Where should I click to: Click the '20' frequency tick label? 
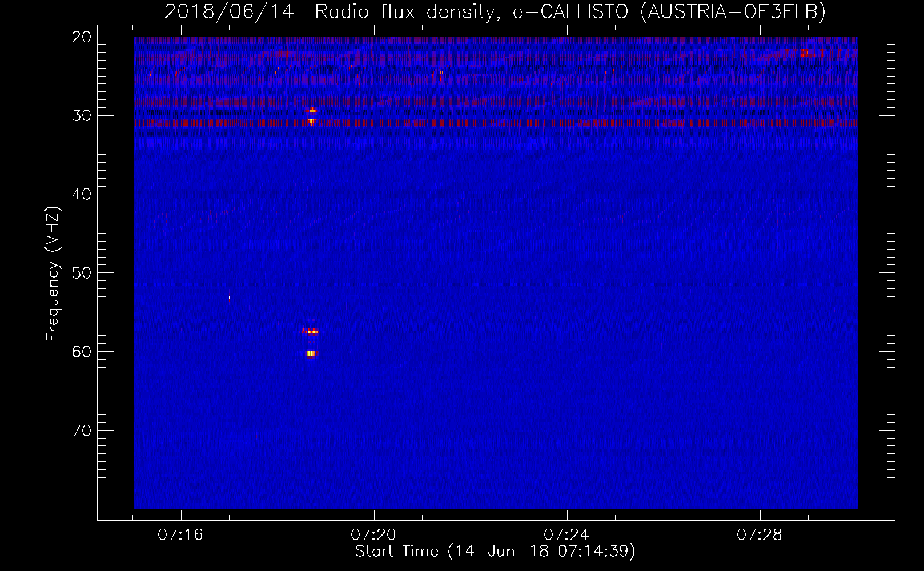(82, 37)
